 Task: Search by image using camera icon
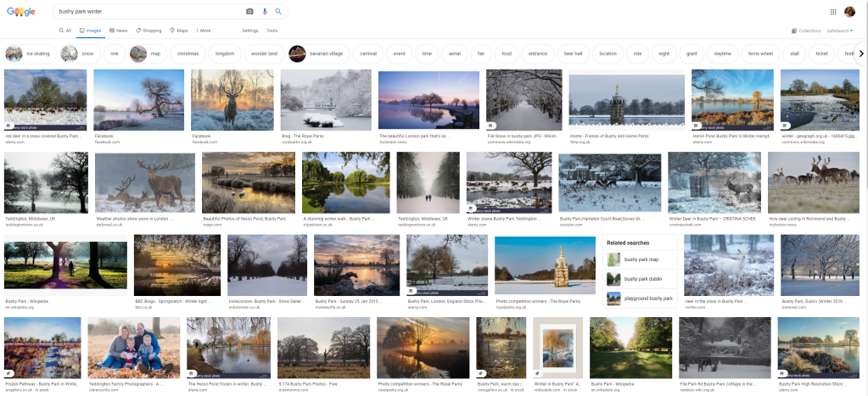tap(249, 12)
